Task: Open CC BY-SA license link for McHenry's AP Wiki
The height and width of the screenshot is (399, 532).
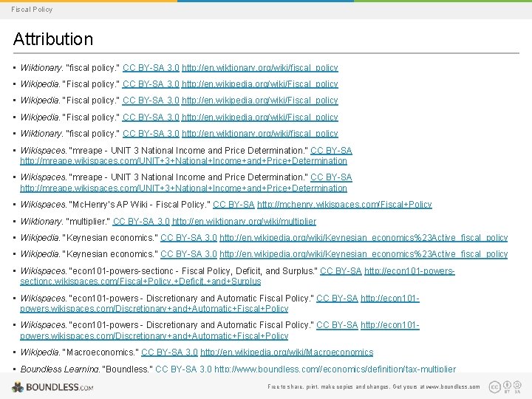Action: point(233,205)
